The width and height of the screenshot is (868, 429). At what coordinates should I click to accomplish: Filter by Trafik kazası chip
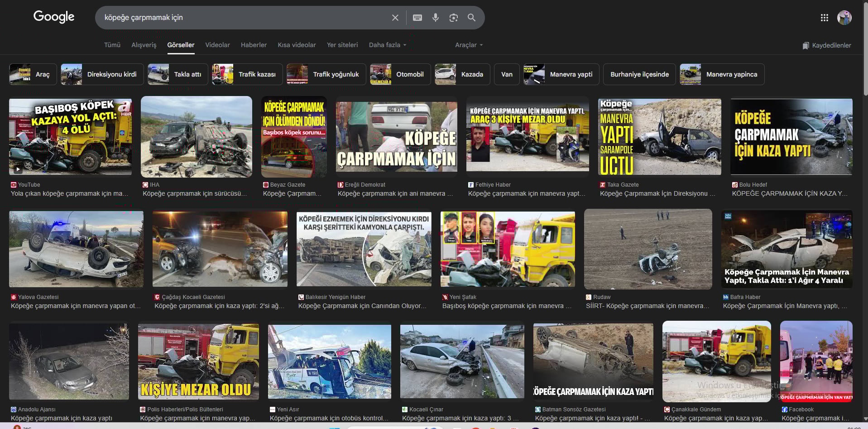tap(247, 74)
